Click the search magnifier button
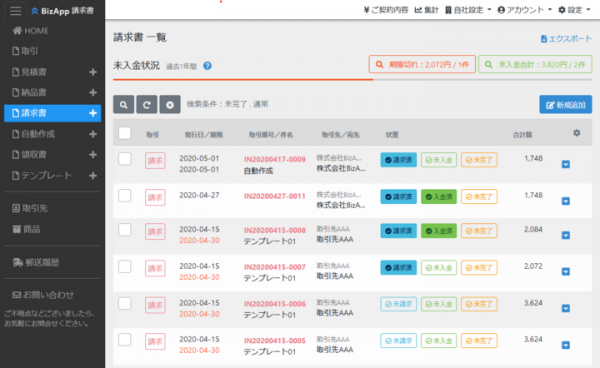Screen dimensions: 600x368 [x=124, y=104]
